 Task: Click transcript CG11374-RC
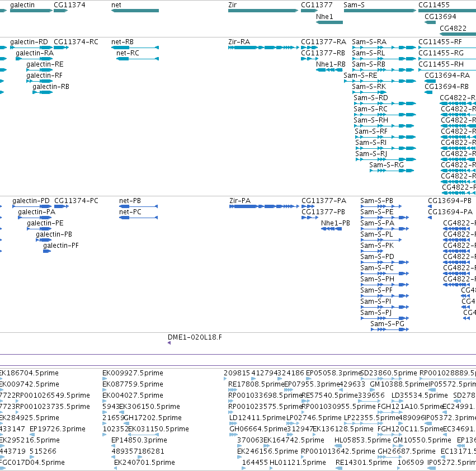(x=62, y=48)
